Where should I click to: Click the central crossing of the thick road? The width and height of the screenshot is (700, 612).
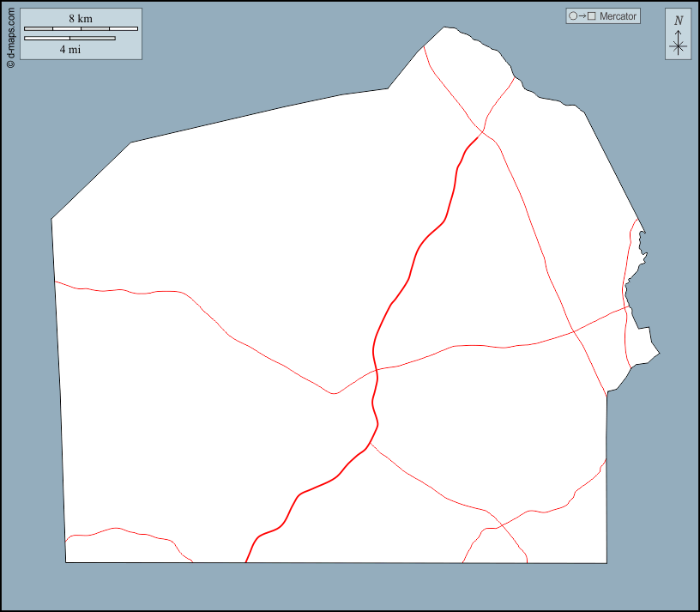tap(376, 370)
